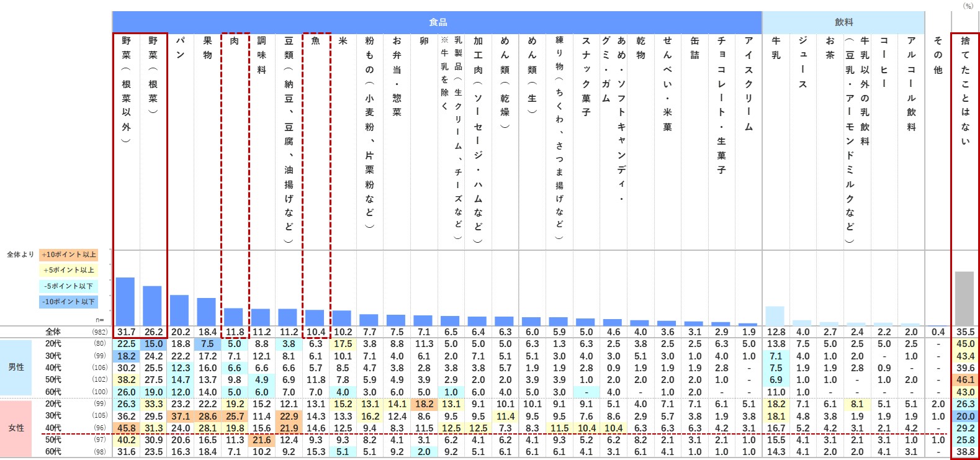Click the パン column header
Image resolution: width=980 pixels, height=460 pixels.
pyautogui.click(x=180, y=48)
